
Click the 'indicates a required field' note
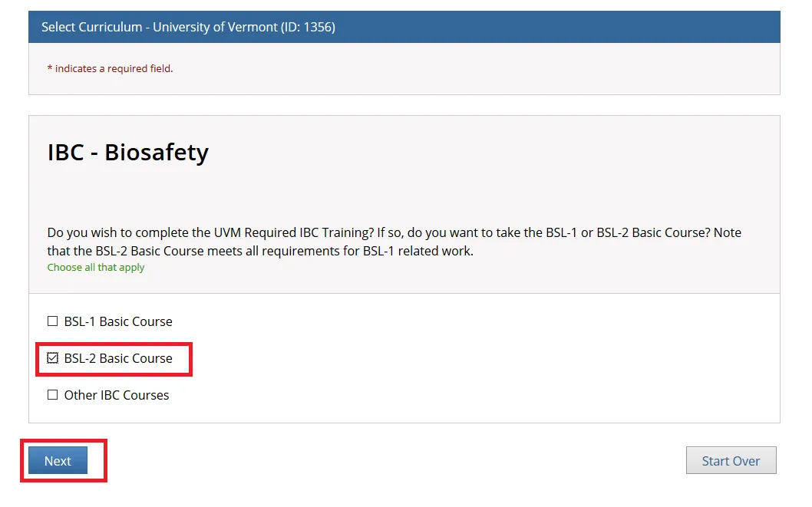click(114, 68)
